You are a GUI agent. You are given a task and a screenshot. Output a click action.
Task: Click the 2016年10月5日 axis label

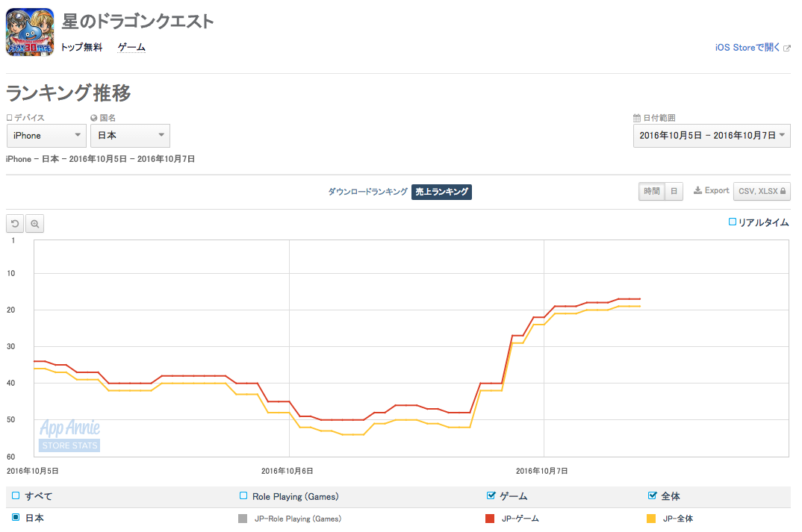pos(32,471)
